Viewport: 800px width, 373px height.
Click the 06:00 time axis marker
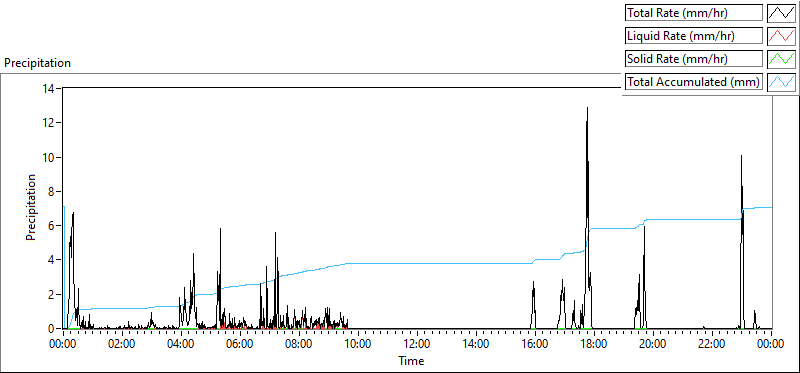[239, 344]
